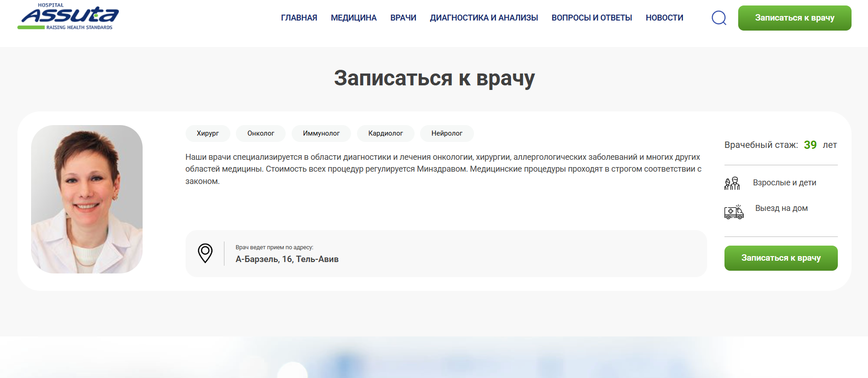Screen dimensions: 868x378
Task: Select the Кардиолог specialty tag
Action: tap(386, 133)
